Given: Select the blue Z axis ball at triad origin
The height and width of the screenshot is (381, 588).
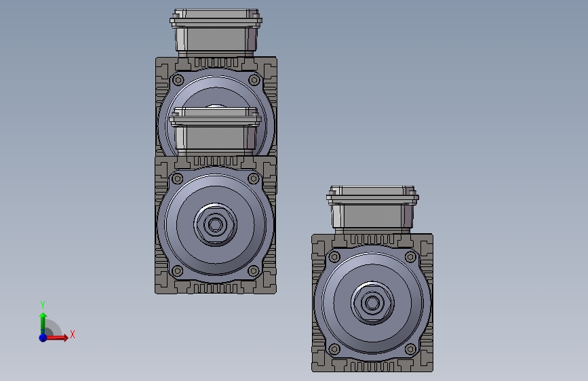Looking at the screenshot, I should pos(43,338).
